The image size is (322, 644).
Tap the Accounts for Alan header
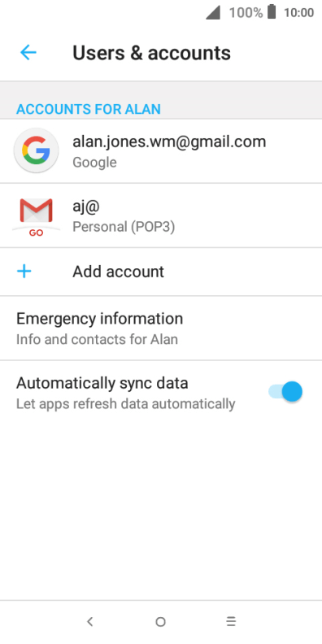(x=89, y=109)
